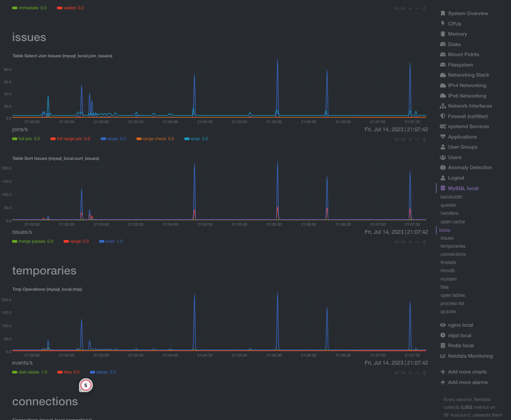This screenshot has width=511, height=420.
Task: Zoom out the Tmp Operations chart
Action: tap(417, 373)
